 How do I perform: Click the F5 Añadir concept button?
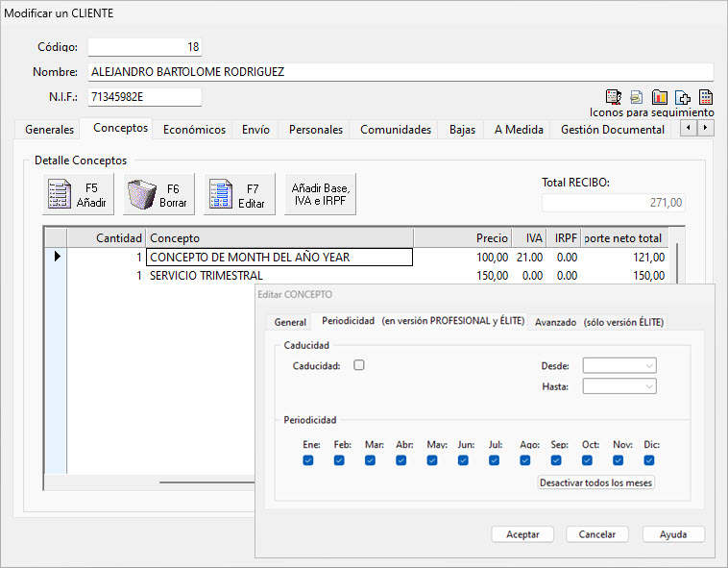pyautogui.click(x=78, y=194)
